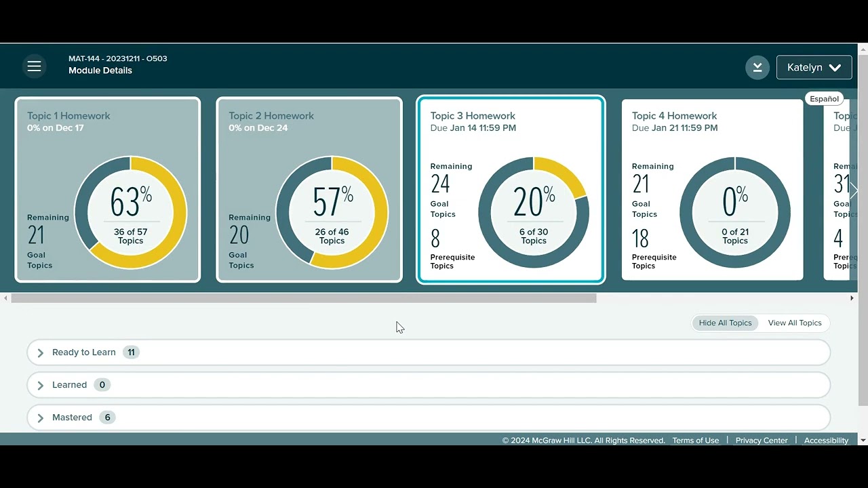
Task: Click the download arrow icon beside Katelyn
Action: point(757,67)
